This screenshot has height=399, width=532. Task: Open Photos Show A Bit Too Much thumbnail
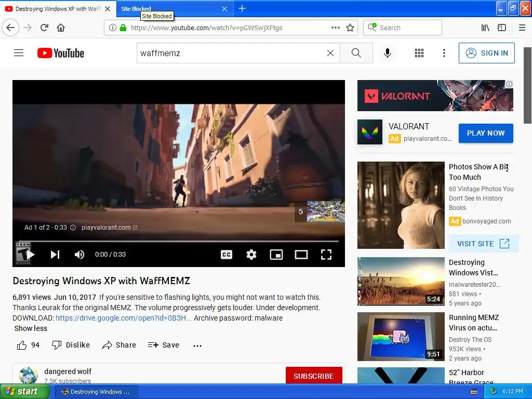click(x=401, y=205)
